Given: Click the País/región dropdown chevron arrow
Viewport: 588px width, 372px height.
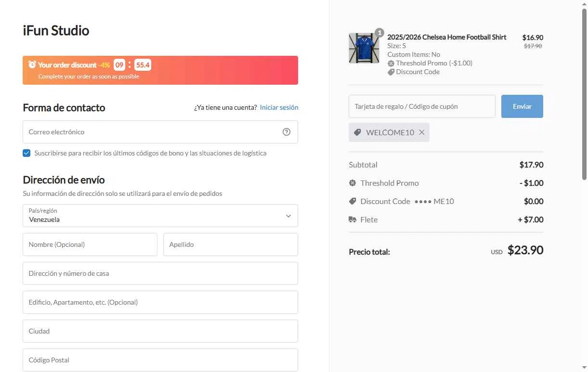Looking at the screenshot, I should coord(288,216).
